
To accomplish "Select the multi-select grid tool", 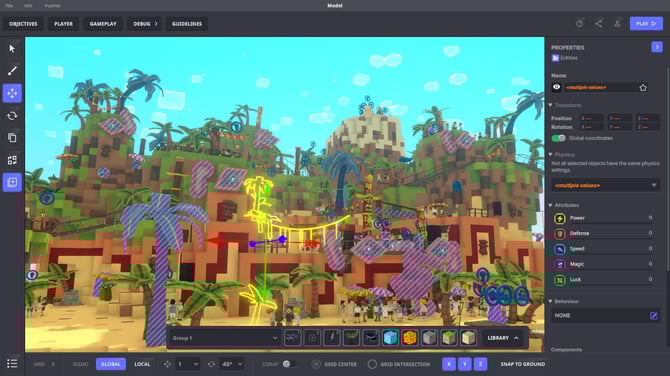I will click(x=12, y=160).
